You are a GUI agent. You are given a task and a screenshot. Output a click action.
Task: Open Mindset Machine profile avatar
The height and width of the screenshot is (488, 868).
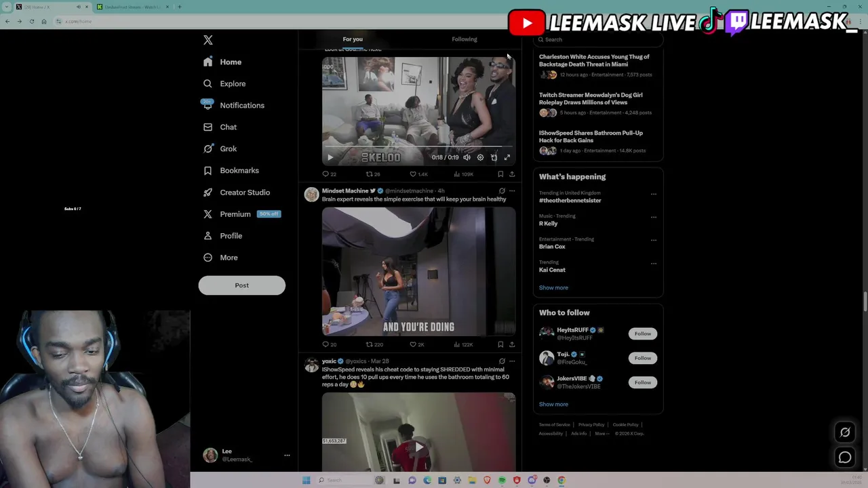(x=311, y=195)
